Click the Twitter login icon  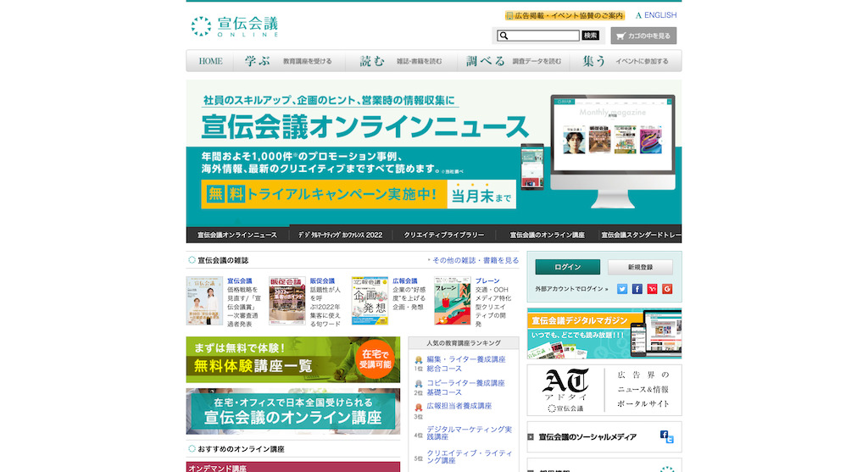(622, 289)
